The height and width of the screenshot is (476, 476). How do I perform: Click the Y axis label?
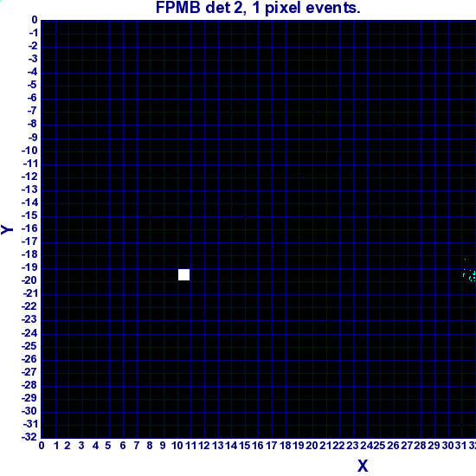tap(7, 229)
